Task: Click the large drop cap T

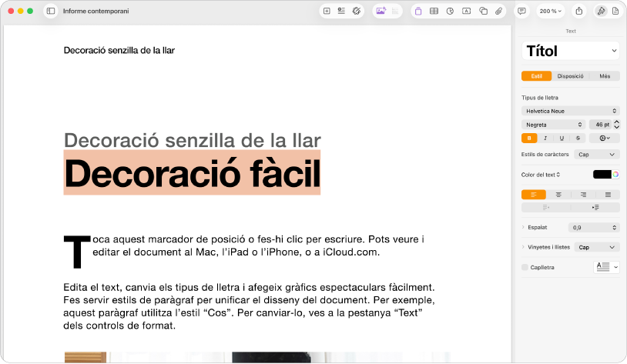Action: click(x=77, y=252)
